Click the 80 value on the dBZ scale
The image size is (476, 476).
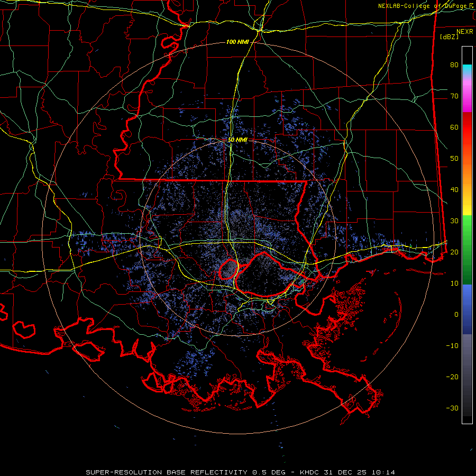454,65
